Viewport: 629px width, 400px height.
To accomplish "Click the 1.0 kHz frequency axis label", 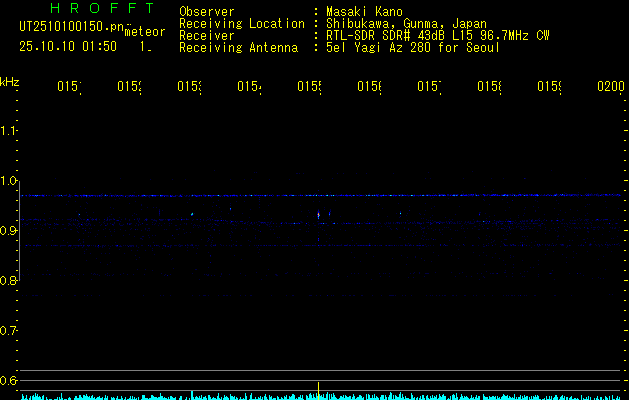I will point(9,181).
